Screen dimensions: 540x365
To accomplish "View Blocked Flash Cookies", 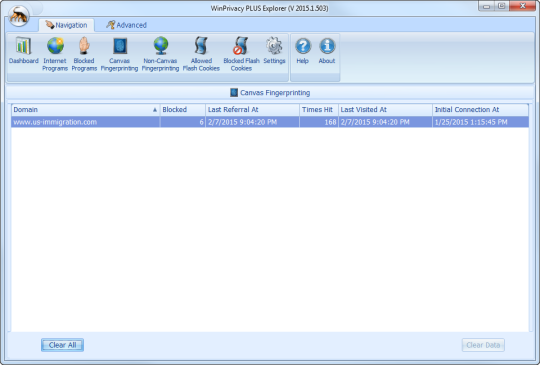I will [241, 54].
